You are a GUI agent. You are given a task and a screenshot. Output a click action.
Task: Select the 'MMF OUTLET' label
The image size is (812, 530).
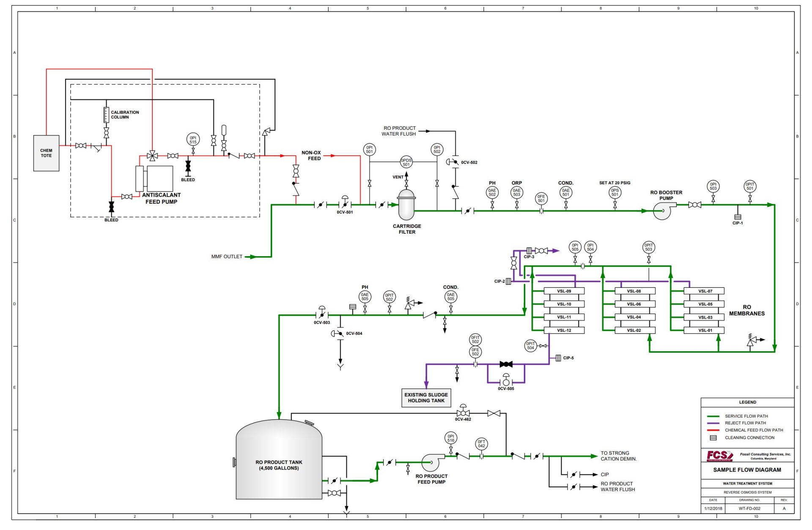[227, 257]
